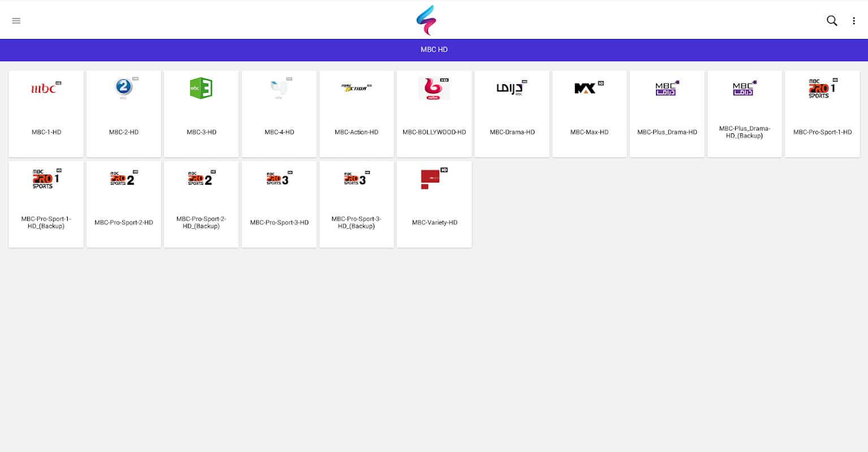The width and height of the screenshot is (868, 452).
Task: Open the hamburger navigation menu
Action: point(16,21)
